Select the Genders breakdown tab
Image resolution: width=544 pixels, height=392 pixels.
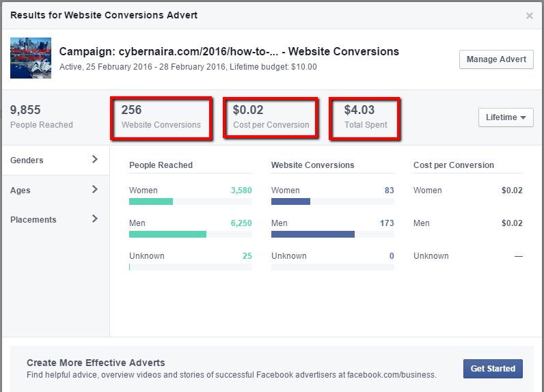[x=27, y=160]
